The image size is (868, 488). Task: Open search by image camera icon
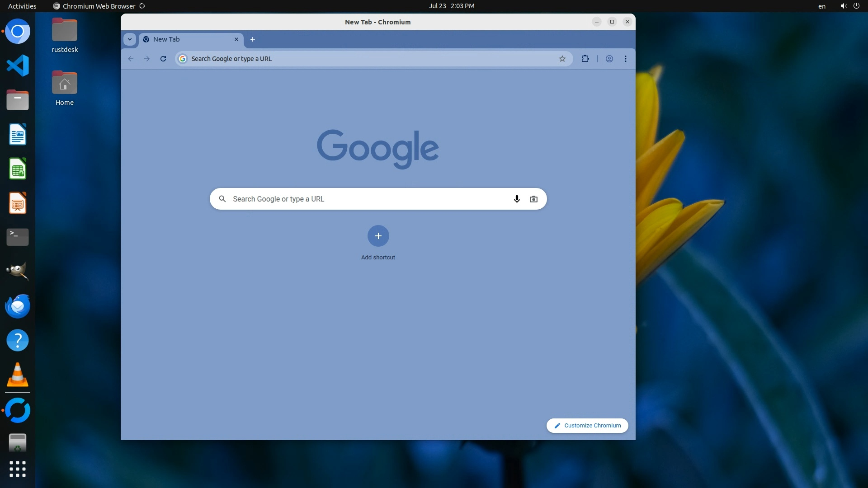pos(533,199)
